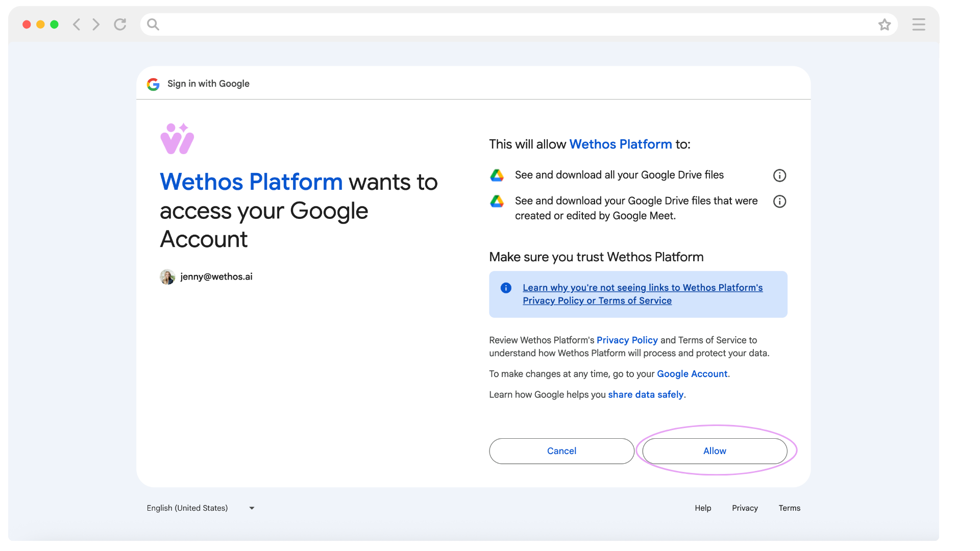Click the jenny@wethos.ai profile avatar
980x551 pixels.
tap(167, 277)
